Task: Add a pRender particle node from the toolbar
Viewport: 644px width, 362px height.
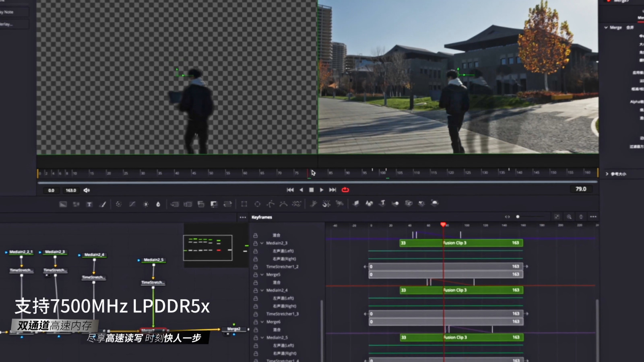Action: click(x=340, y=204)
